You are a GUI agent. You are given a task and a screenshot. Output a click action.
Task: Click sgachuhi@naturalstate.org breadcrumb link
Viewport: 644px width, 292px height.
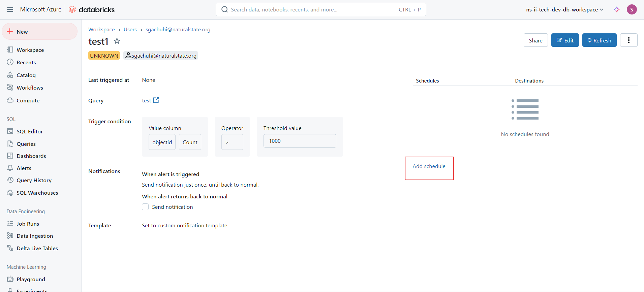click(178, 29)
